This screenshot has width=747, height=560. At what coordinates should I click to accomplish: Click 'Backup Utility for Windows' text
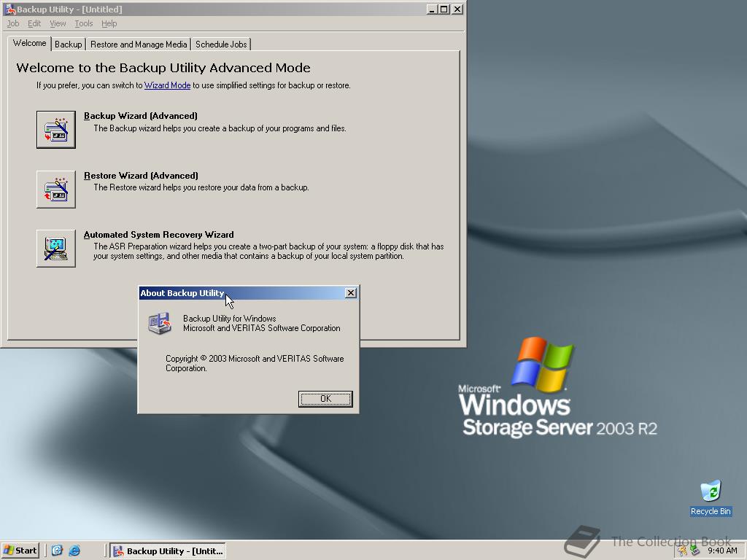click(x=230, y=319)
